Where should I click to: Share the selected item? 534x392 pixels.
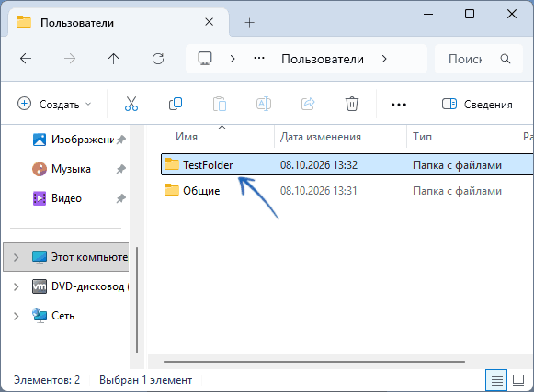[308, 104]
